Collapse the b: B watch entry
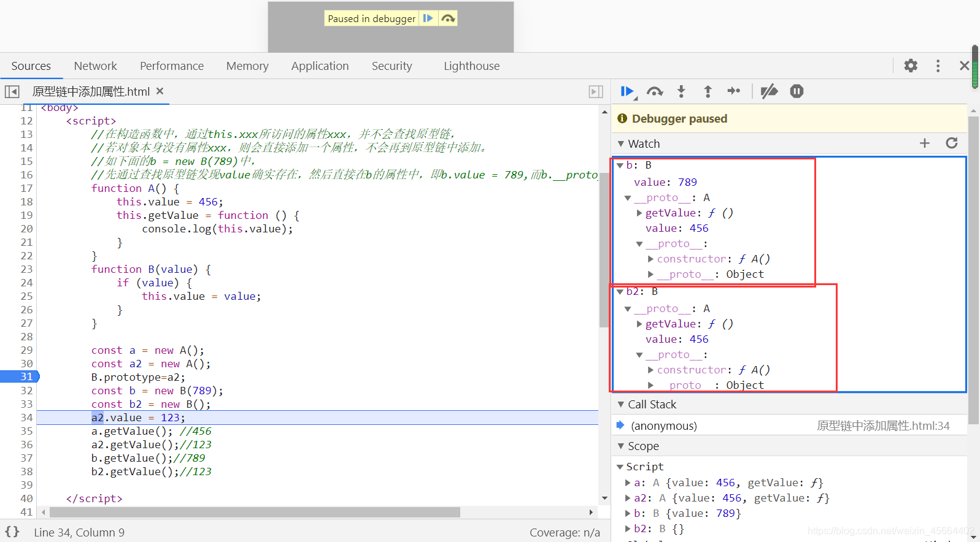Screen dimensions: 980x542 pos(620,166)
